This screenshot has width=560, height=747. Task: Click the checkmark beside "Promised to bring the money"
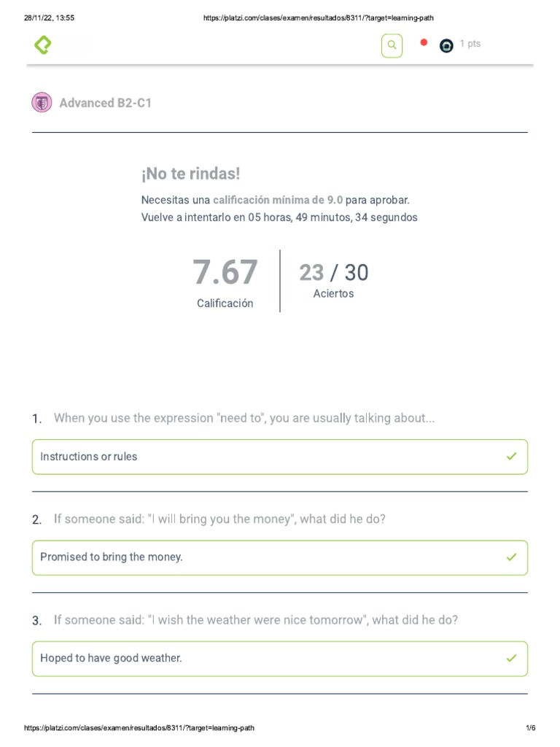(511, 557)
